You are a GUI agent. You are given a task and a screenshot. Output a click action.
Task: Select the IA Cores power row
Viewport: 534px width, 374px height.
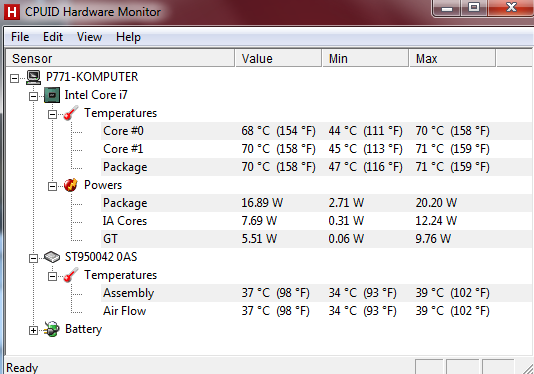pos(316,221)
